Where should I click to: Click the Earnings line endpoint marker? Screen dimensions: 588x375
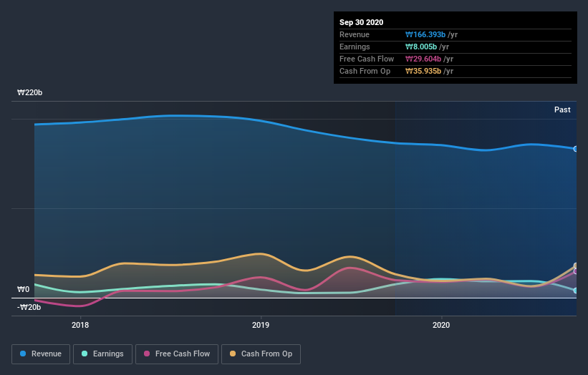pyautogui.click(x=576, y=291)
